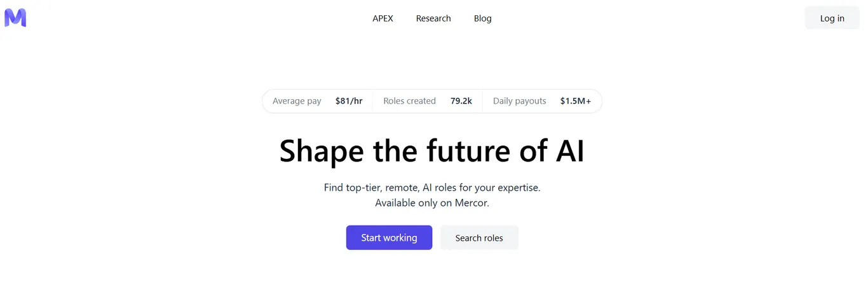Click the Log in button
Image resolution: width=868 pixels, height=293 pixels.
832,18
